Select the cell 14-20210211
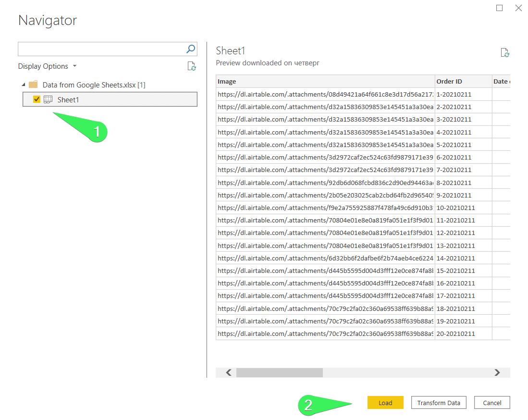The width and height of the screenshot is (528, 420). coord(463,258)
